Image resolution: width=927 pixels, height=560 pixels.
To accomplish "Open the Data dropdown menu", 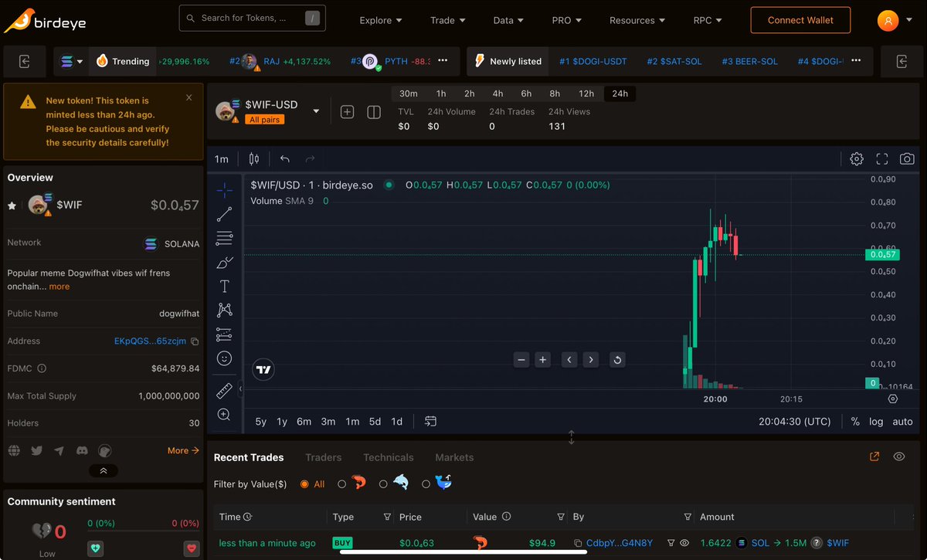I will [508, 20].
